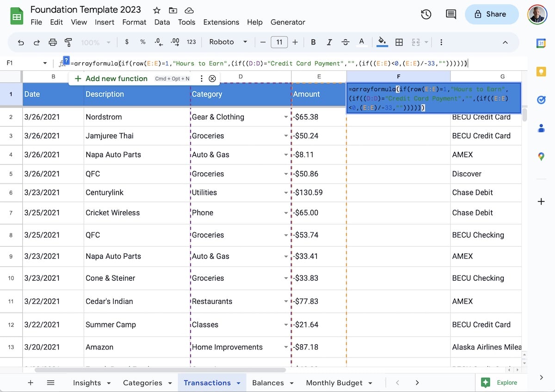
Task: Go to the Sheets home screen
Action: point(17,16)
